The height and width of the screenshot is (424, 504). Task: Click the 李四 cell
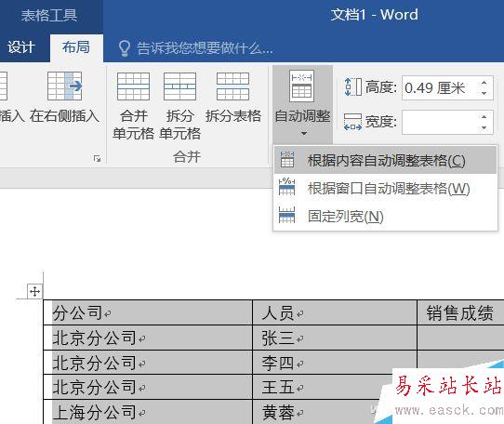pyautogui.click(x=335, y=363)
